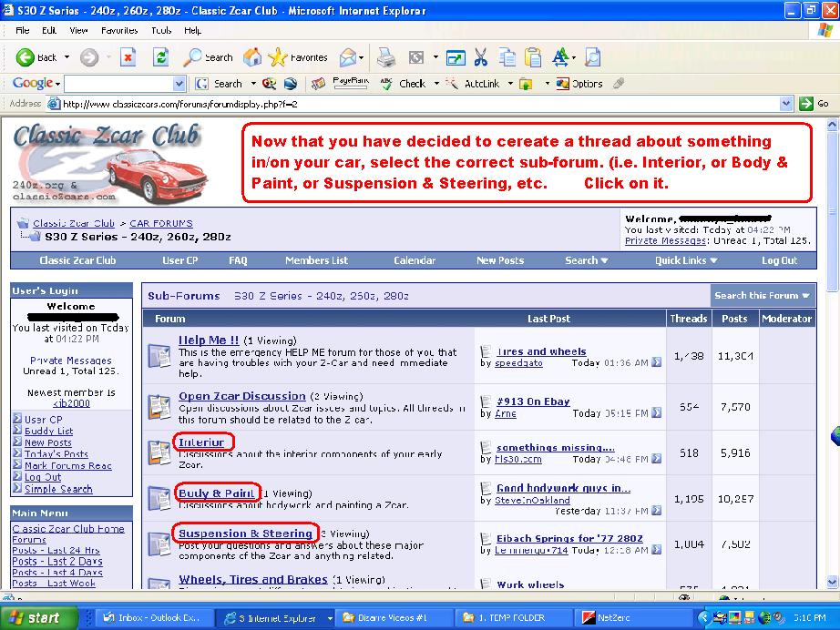Screen dimensions: 840x630
Task: Click inside the Google toolbar search field
Action: pyautogui.click(x=118, y=84)
